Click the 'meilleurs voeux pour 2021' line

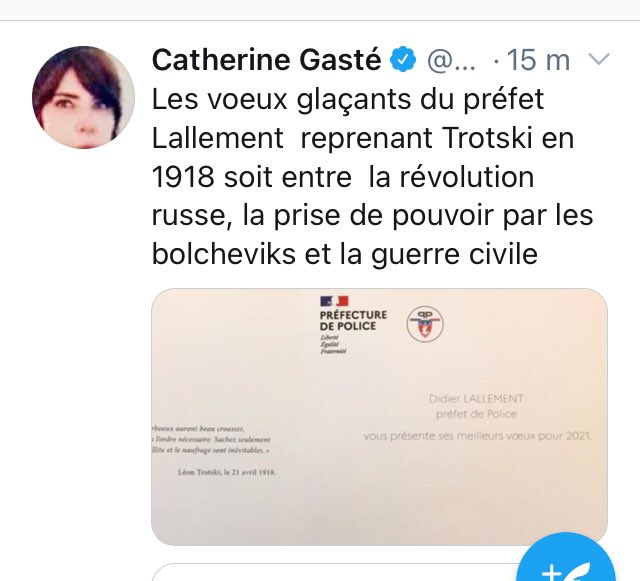coord(477,436)
